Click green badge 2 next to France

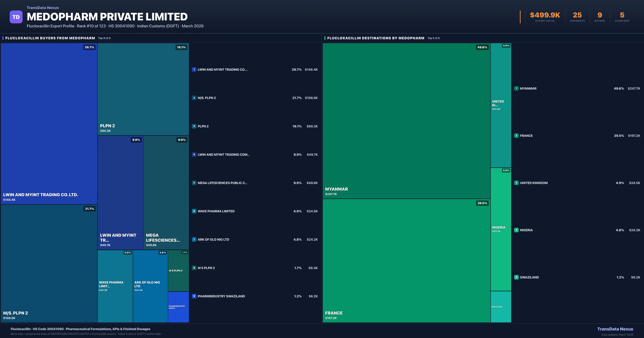point(516,135)
